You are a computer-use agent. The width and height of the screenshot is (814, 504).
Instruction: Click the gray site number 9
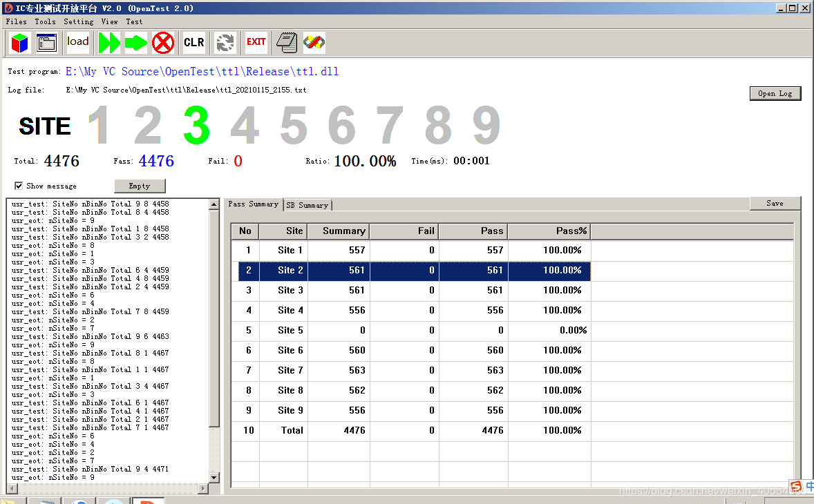pyautogui.click(x=487, y=125)
